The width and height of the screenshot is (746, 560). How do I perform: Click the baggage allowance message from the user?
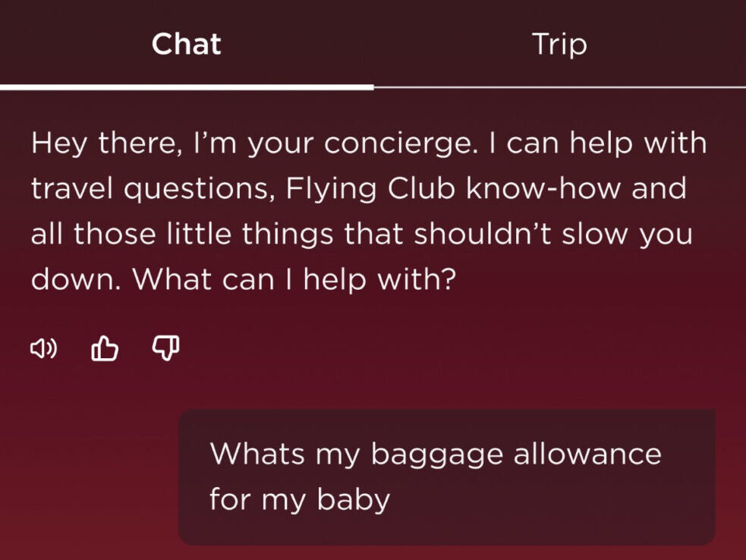[x=448, y=476]
